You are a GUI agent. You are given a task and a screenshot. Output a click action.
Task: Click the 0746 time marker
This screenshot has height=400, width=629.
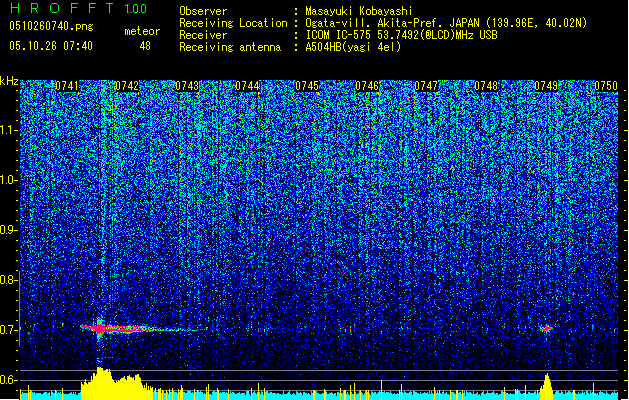click(x=367, y=86)
